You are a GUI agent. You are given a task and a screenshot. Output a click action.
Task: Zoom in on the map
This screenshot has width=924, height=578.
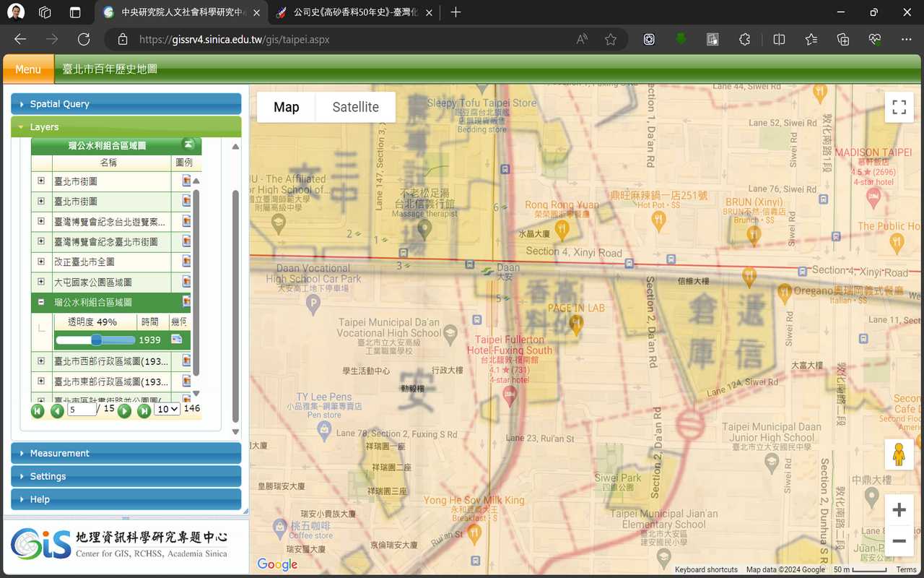click(899, 510)
